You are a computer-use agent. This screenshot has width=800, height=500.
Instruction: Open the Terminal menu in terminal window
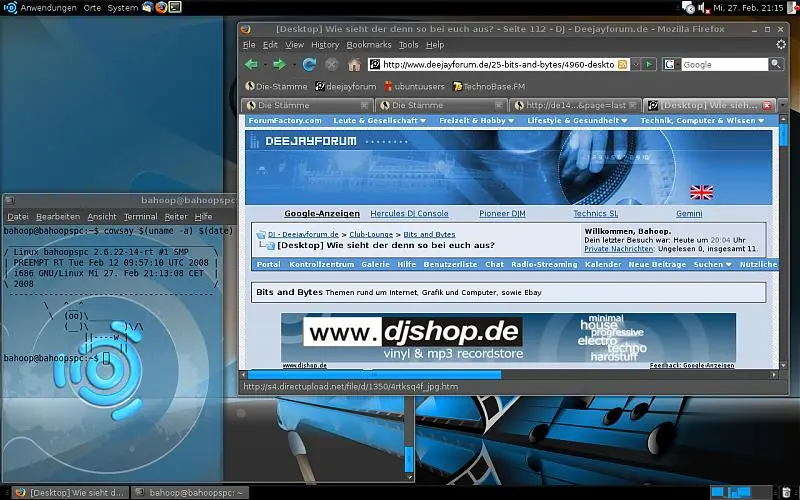tap(140, 216)
